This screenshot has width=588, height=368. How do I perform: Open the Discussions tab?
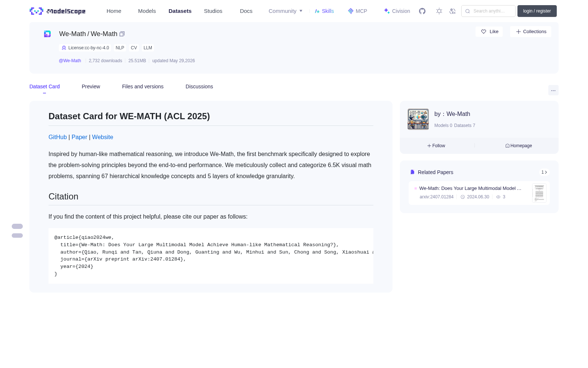199,86
